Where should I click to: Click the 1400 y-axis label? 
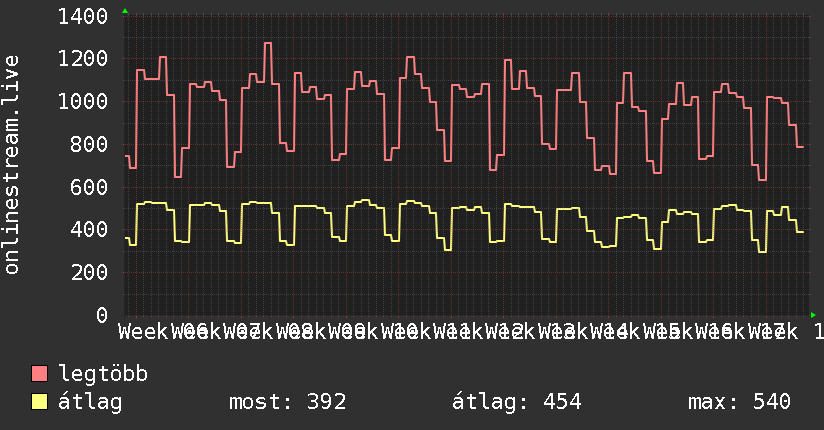point(83,17)
